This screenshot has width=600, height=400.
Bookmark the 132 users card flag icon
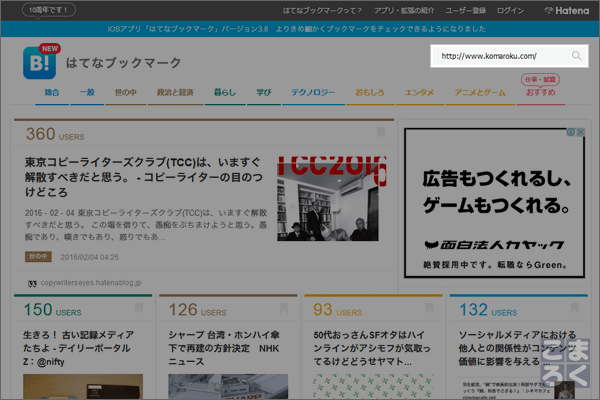(574, 308)
